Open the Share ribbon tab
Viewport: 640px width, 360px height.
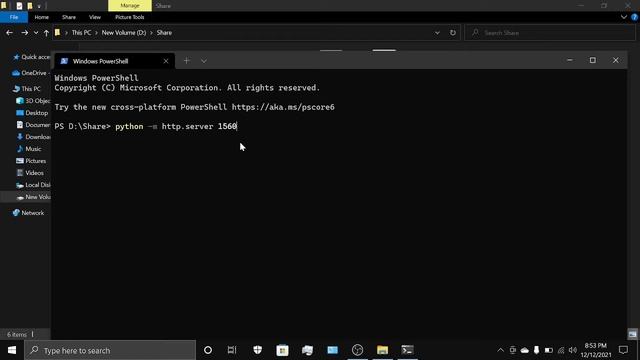pyautogui.click(x=69, y=17)
